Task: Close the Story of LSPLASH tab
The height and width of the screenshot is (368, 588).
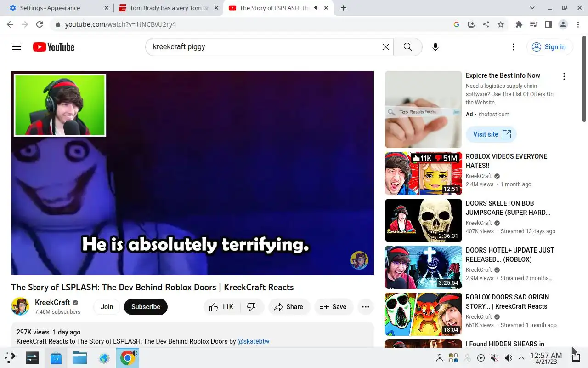Action: point(327,8)
